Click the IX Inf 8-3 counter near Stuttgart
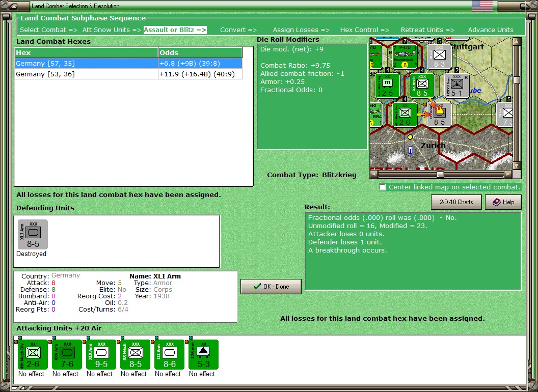Viewport: 538px width, 392px height. pos(439,57)
